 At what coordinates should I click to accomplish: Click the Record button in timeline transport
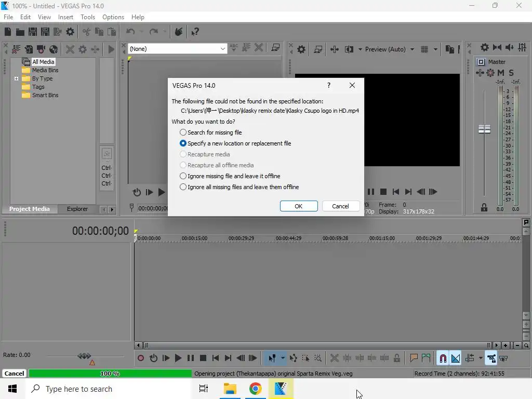pos(141,358)
